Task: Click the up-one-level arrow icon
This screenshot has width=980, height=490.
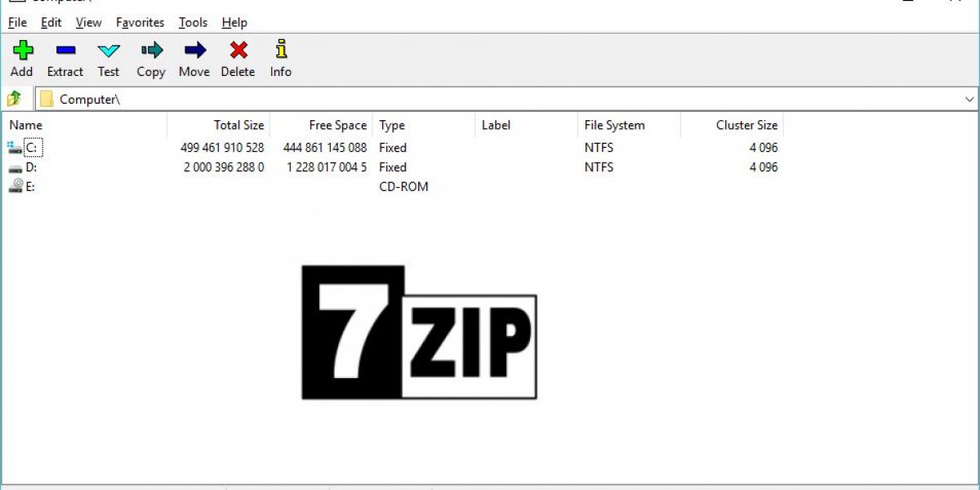Action: pos(14,98)
